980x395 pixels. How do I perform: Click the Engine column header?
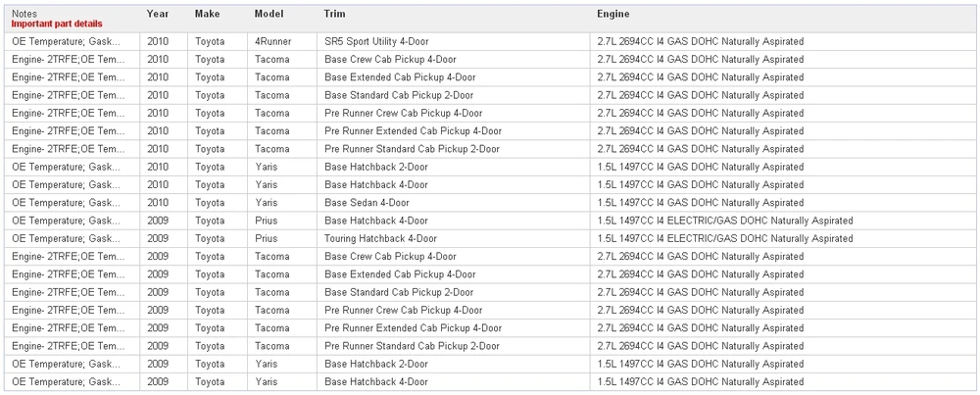[613, 14]
